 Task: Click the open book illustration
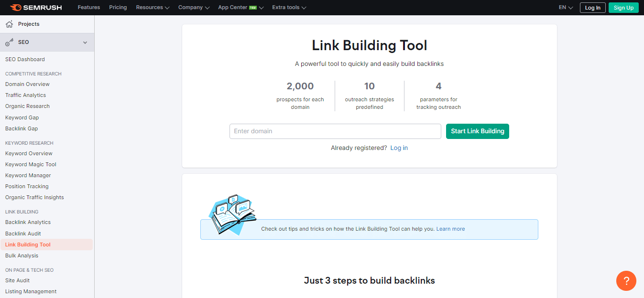[x=233, y=214]
